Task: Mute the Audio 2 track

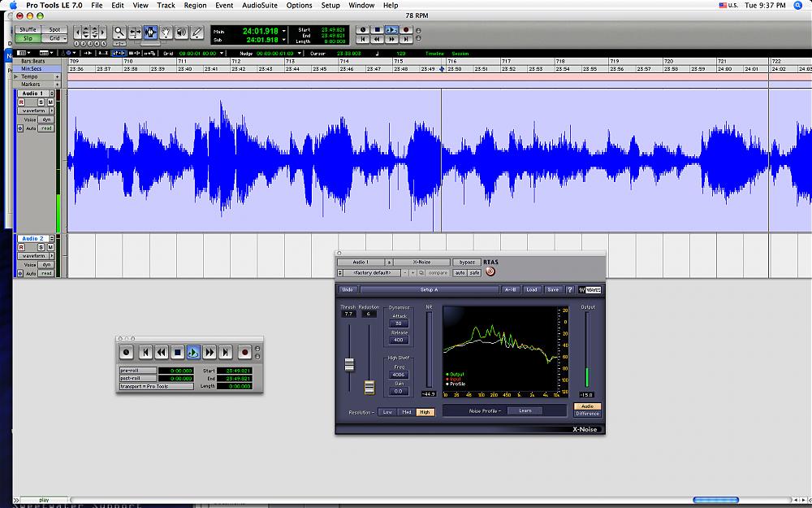Action: [x=50, y=247]
